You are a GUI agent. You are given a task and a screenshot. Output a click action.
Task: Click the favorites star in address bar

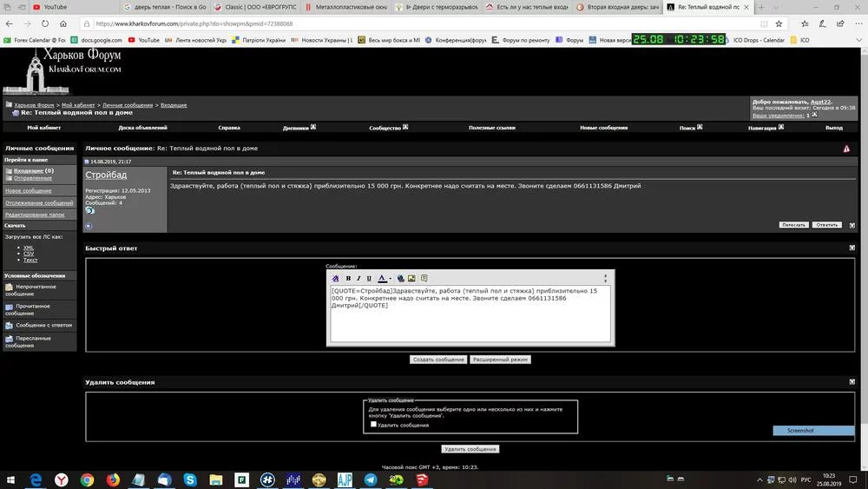pos(779,23)
